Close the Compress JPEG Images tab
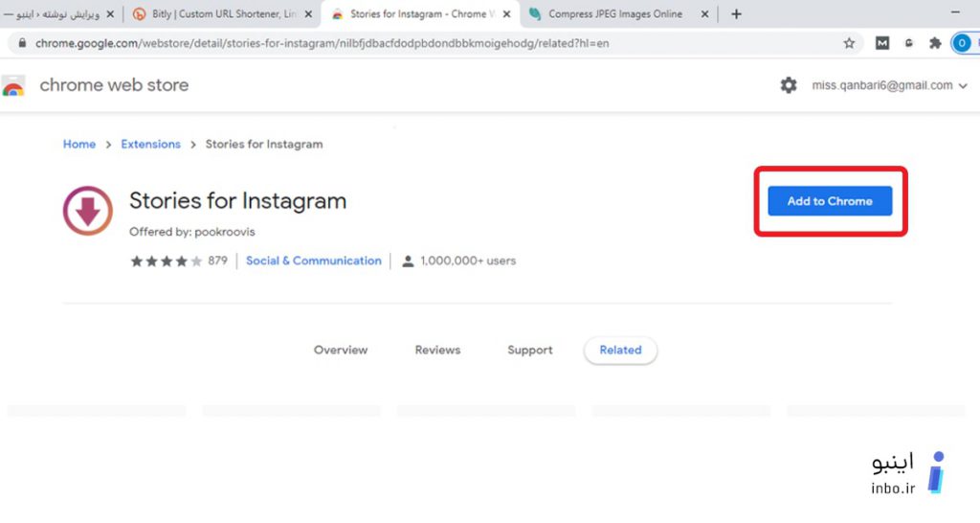980x523 pixels. (x=704, y=13)
